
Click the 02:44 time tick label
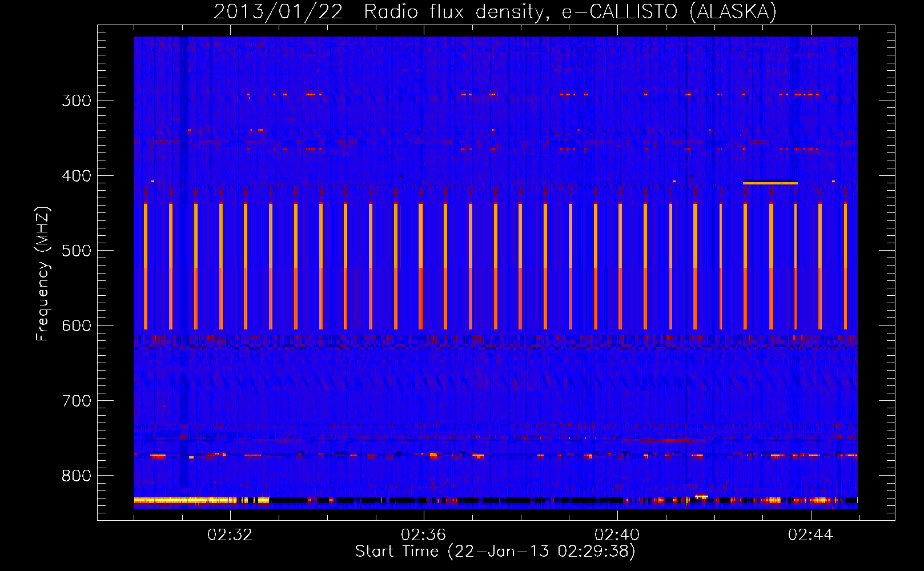pyautogui.click(x=811, y=535)
